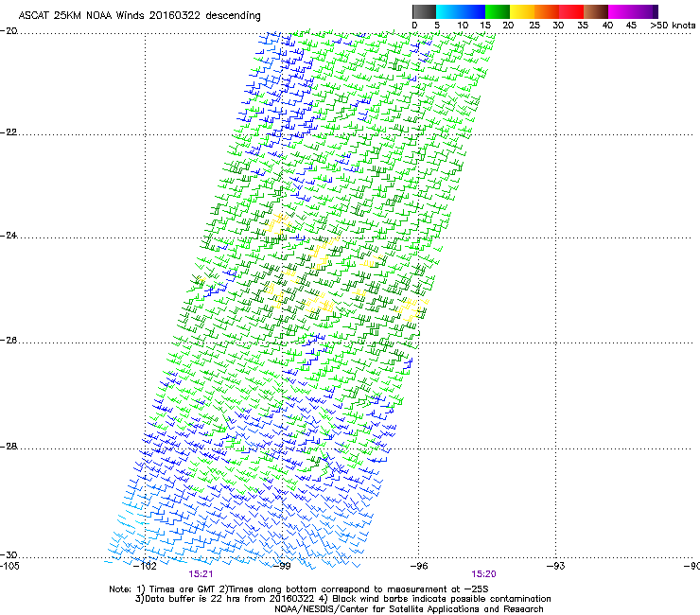
Task: Click the -99 longitude axis label
Action: point(282,566)
